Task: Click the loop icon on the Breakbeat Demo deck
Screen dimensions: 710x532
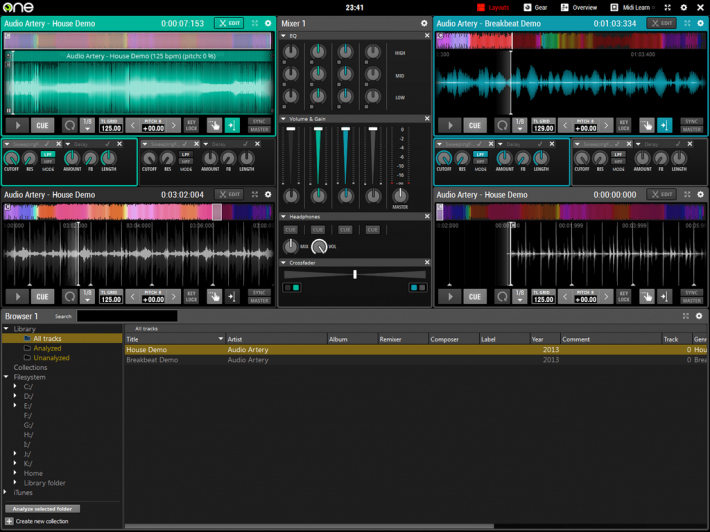Action: [502, 125]
